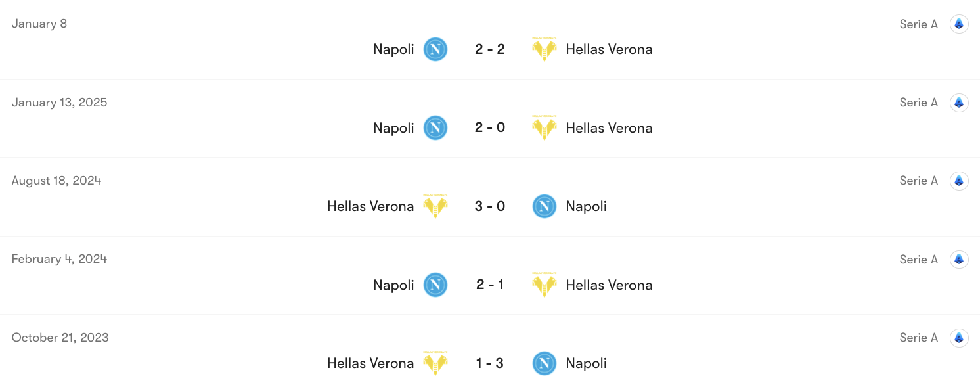980x389 pixels.
Task: Click the January 8 date label
Action: (x=39, y=23)
